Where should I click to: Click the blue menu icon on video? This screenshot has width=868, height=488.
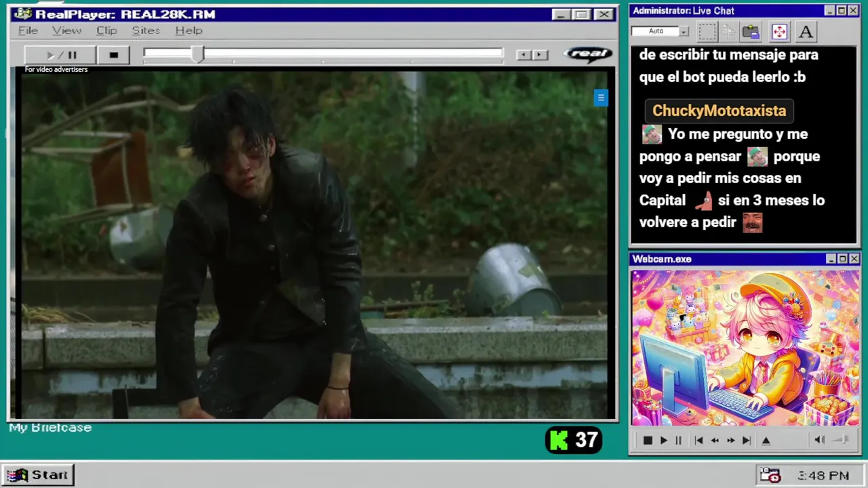pos(601,98)
